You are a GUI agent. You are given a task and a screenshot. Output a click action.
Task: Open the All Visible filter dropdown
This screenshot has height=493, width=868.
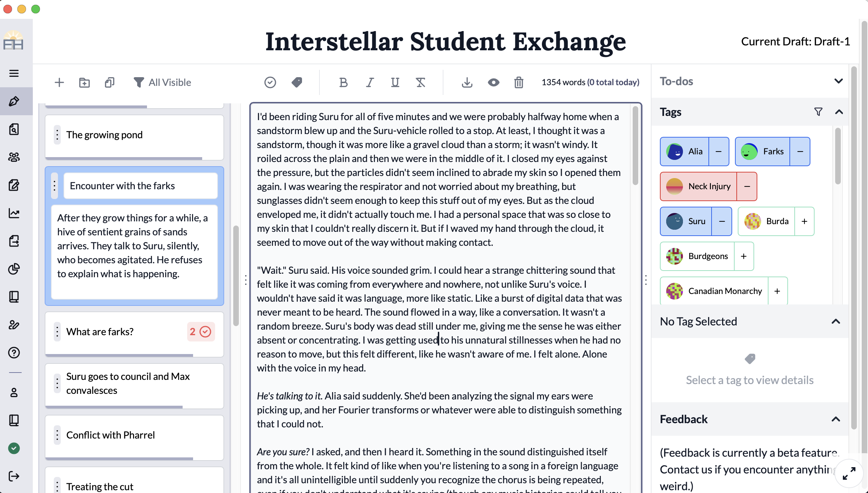[163, 82]
